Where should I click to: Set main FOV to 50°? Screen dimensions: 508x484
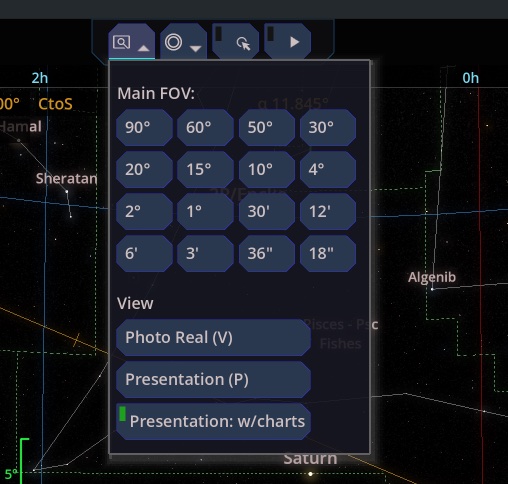point(267,127)
